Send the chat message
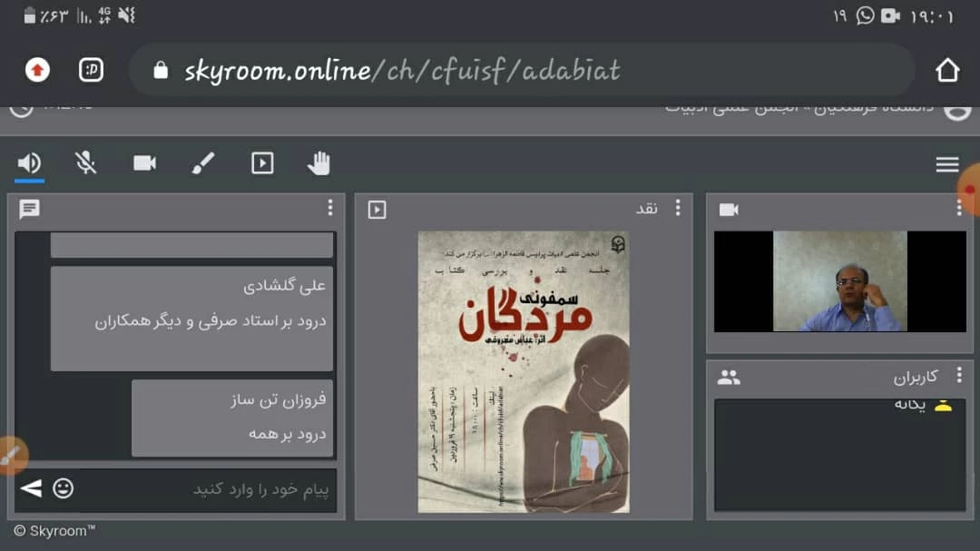The height and width of the screenshot is (551, 980). point(31,488)
